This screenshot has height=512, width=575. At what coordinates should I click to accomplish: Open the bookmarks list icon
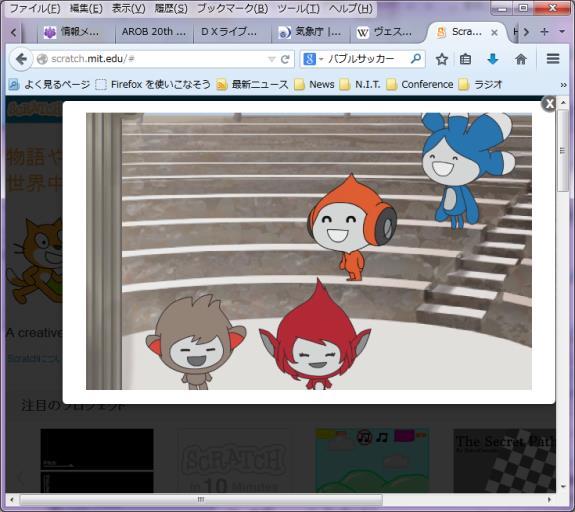tap(465, 59)
